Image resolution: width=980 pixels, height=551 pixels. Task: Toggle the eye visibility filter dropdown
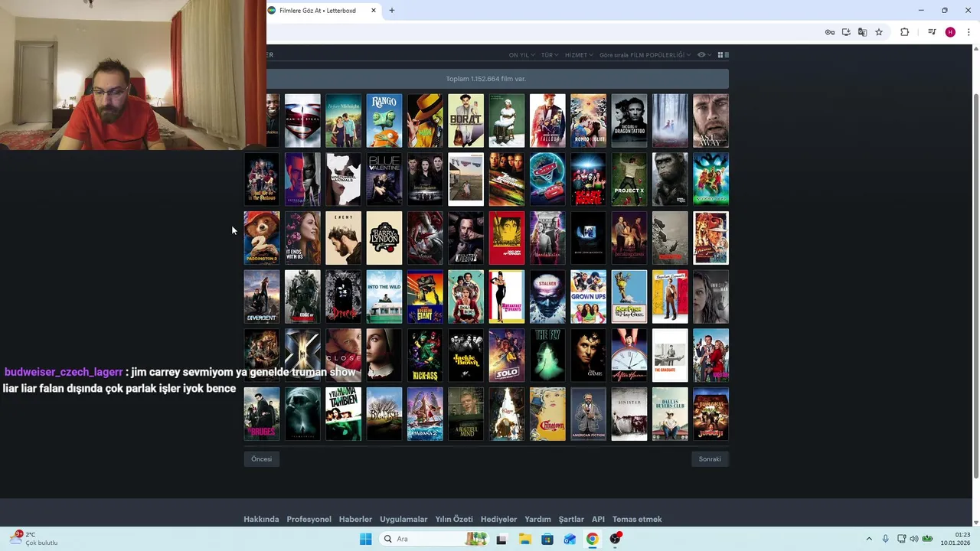[x=704, y=55]
